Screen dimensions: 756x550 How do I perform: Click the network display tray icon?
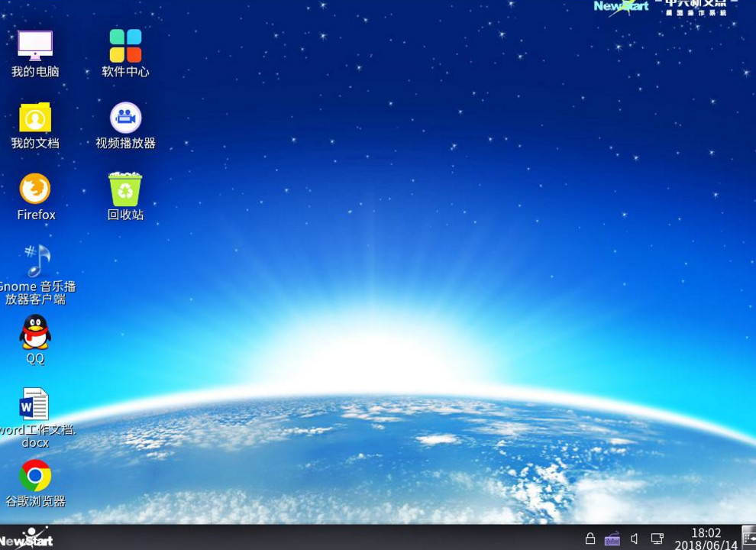(x=657, y=539)
